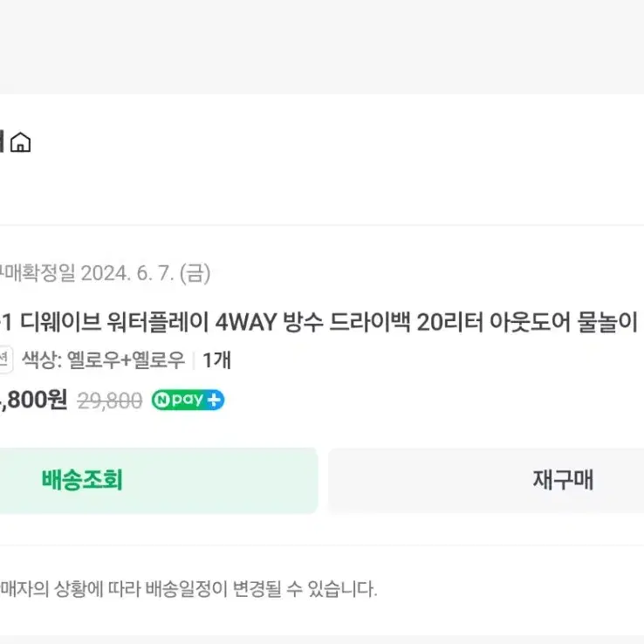Viewport: 644px width, 644px height.
Task: Click the struck-through 29,800 original price
Action: (x=110, y=401)
